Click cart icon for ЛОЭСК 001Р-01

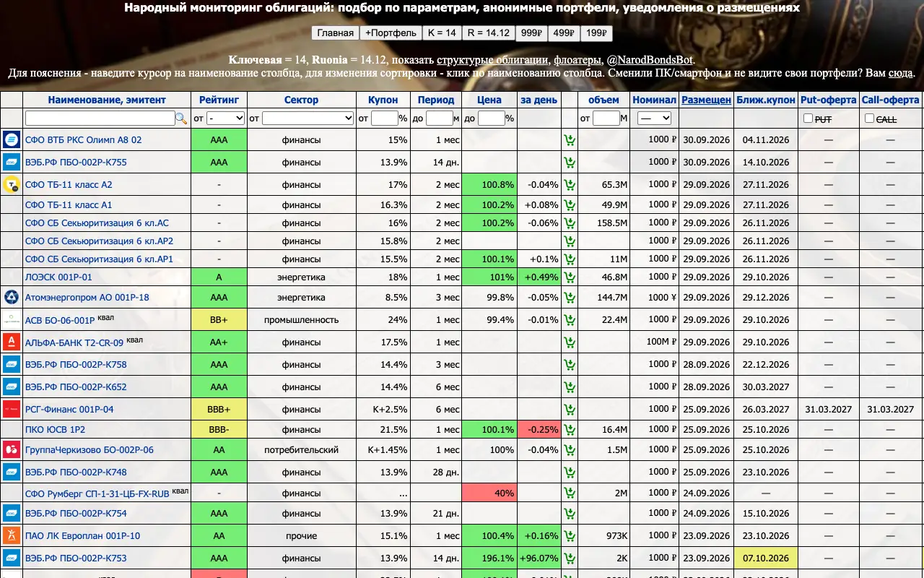coord(570,277)
